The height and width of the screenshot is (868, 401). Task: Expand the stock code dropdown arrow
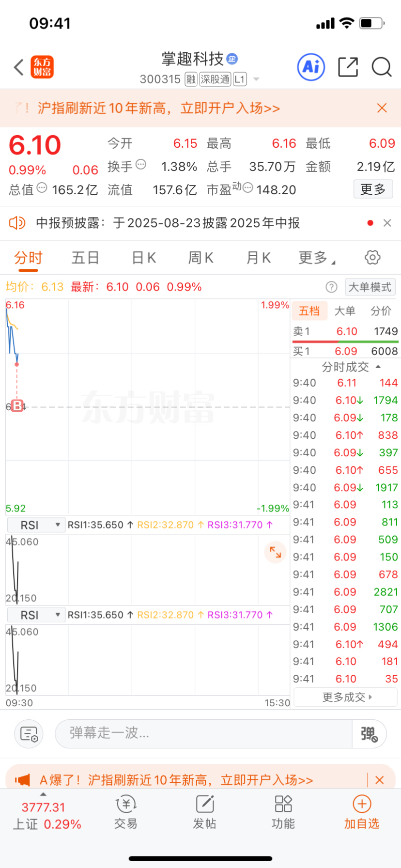point(256,79)
